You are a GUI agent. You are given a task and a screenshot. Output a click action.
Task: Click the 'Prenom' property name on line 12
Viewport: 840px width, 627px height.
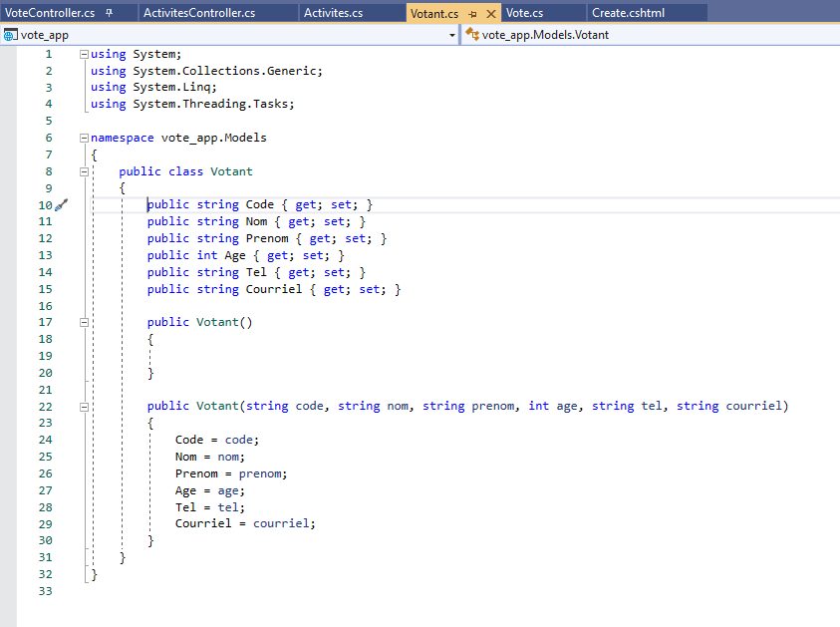pos(267,238)
